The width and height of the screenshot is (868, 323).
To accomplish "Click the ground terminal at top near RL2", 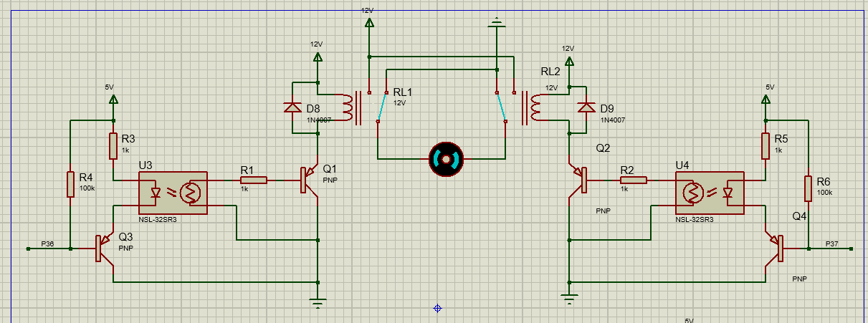I will pyautogui.click(x=497, y=24).
